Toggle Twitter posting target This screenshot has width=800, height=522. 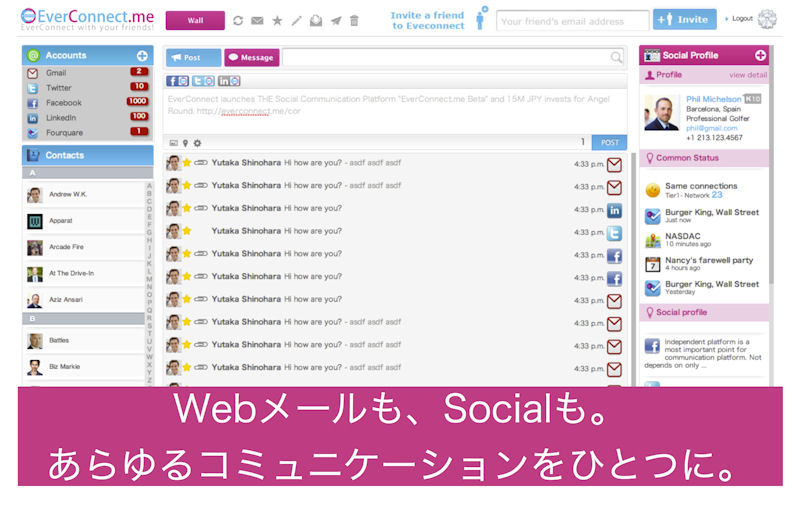pyautogui.click(x=203, y=81)
